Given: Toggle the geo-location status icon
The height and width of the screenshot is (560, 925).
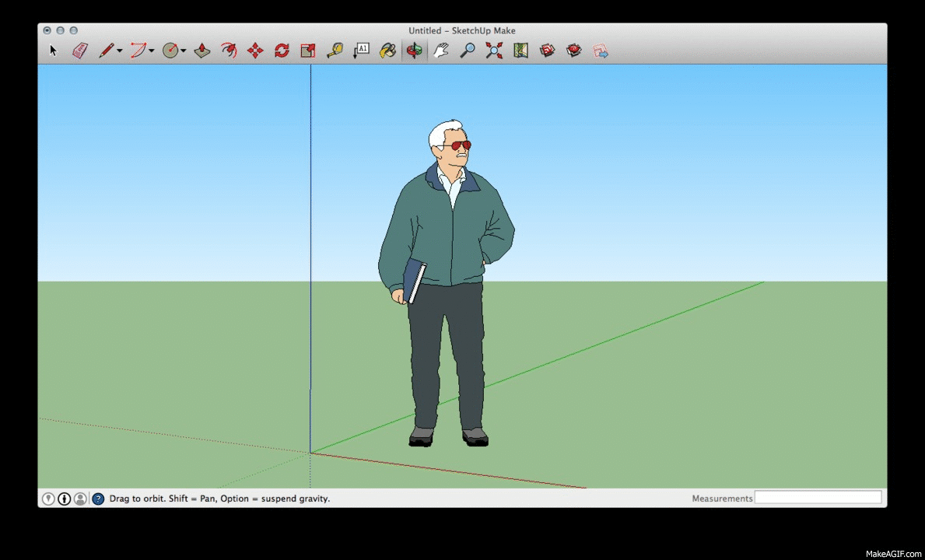Looking at the screenshot, I should click(48, 499).
